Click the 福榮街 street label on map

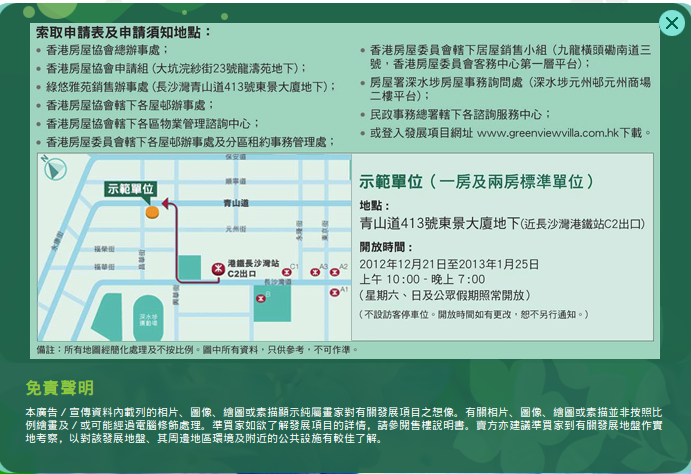tap(104, 249)
